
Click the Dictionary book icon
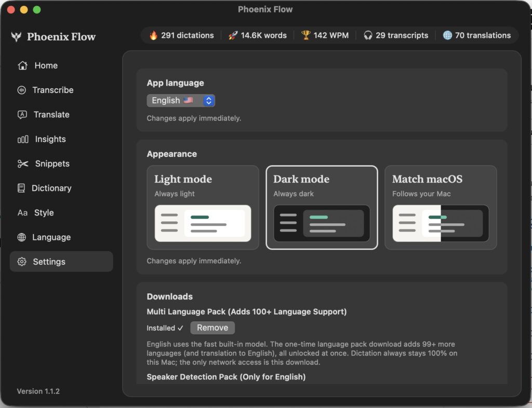click(21, 188)
